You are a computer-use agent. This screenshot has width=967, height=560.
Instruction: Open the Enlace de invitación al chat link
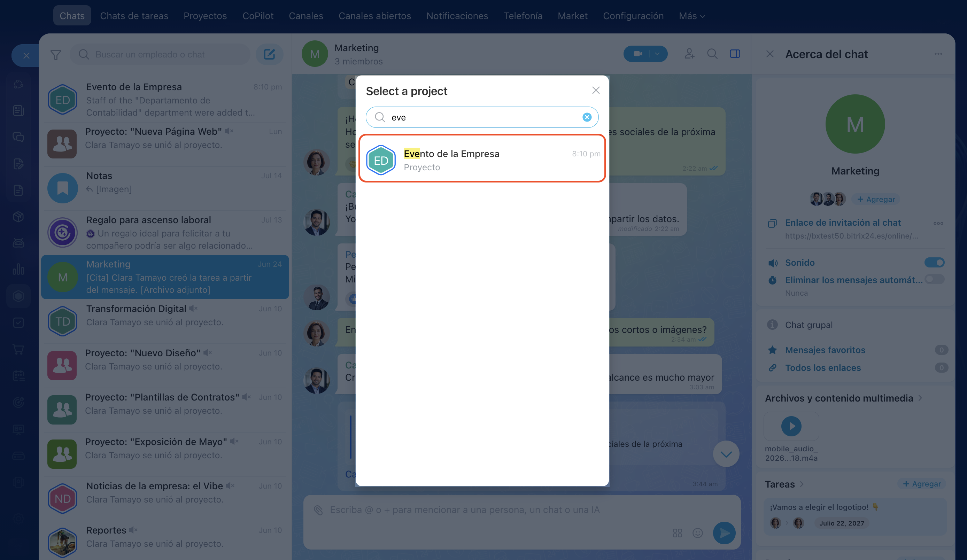coord(843,223)
